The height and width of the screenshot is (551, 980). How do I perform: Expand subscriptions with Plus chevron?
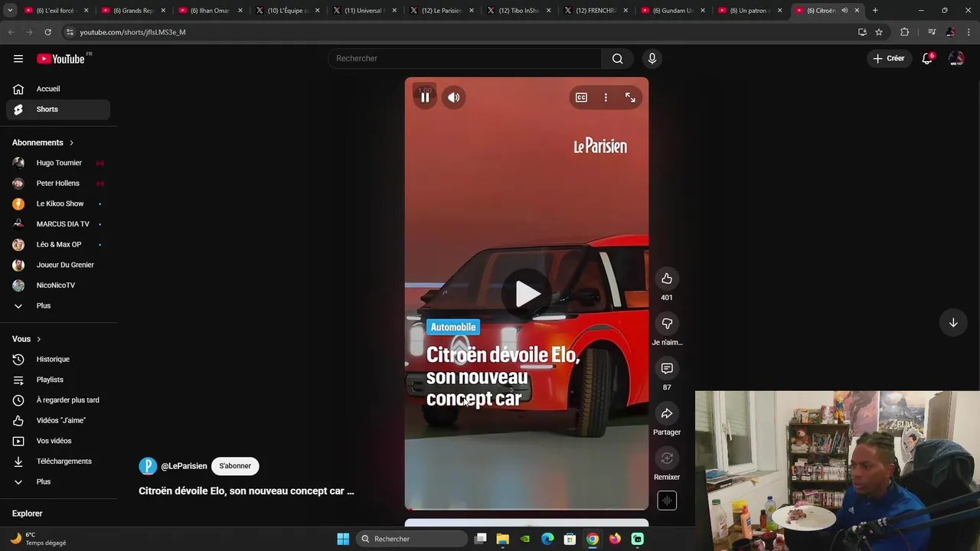pos(58,306)
